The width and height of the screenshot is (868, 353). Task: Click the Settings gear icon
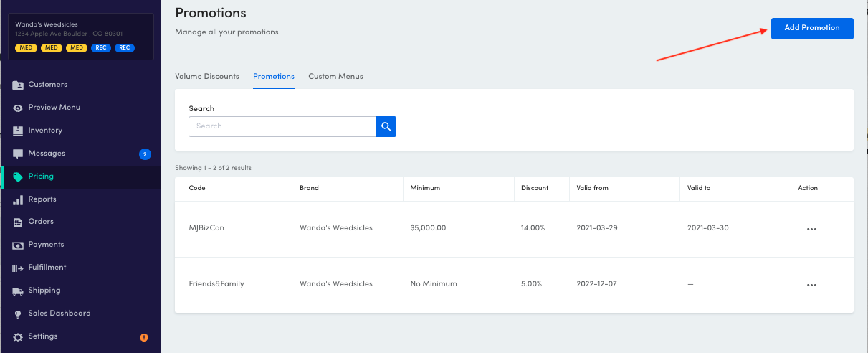coord(18,336)
